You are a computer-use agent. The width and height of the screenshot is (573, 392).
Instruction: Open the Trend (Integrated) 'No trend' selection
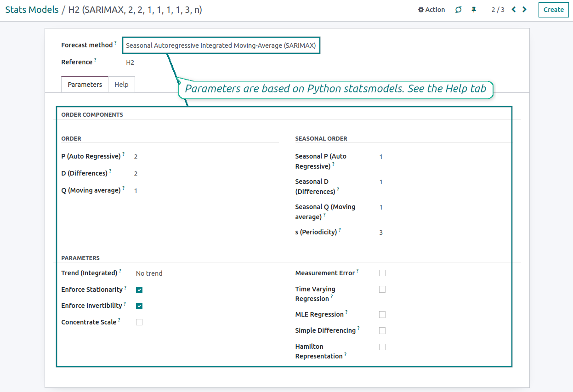pyautogui.click(x=149, y=273)
